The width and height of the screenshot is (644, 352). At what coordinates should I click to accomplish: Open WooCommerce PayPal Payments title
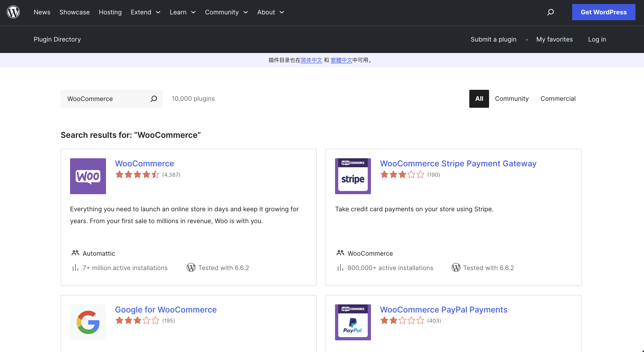(x=443, y=310)
